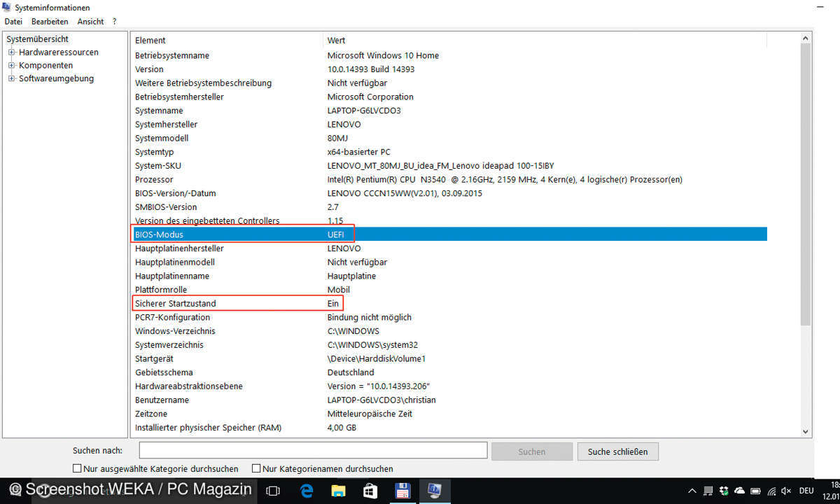The width and height of the screenshot is (840, 504).
Task: Click the scrollbar down arrow in details list
Action: [x=805, y=432]
